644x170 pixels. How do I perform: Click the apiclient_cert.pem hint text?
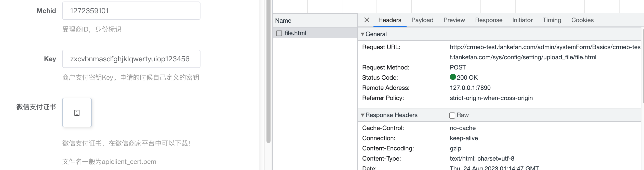[109, 162]
